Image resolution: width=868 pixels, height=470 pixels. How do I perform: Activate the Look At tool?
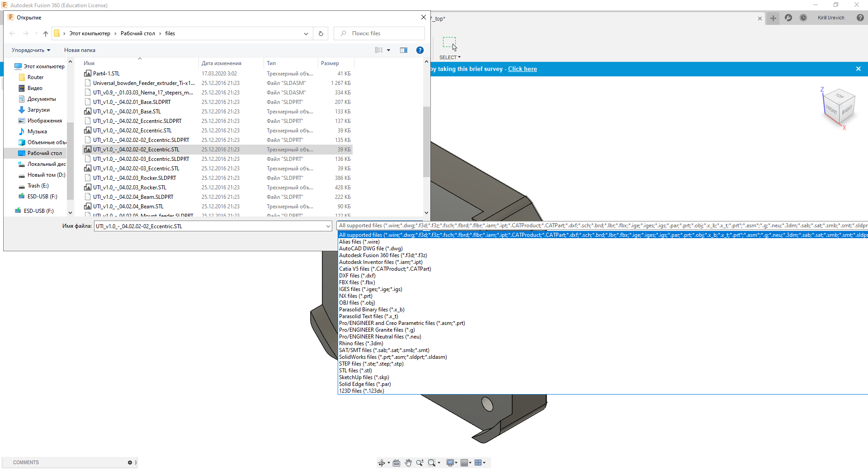pyautogui.click(x=396, y=463)
